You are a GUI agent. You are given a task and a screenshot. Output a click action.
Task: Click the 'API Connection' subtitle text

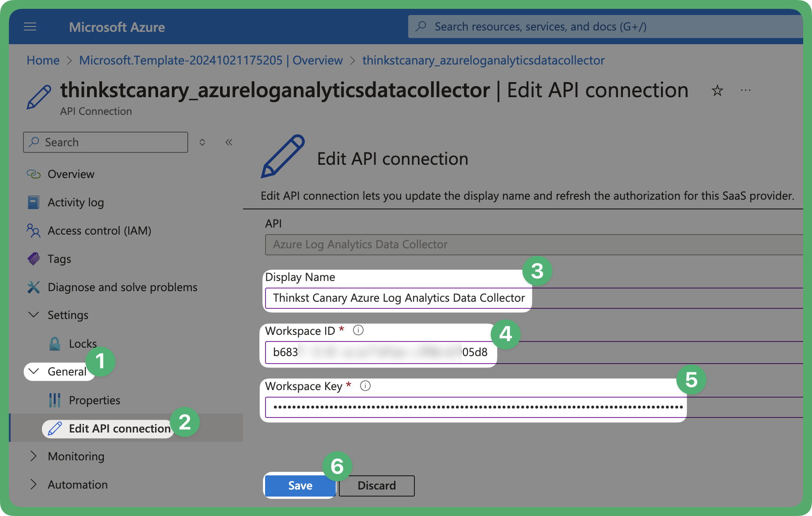[x=96, y=111]
